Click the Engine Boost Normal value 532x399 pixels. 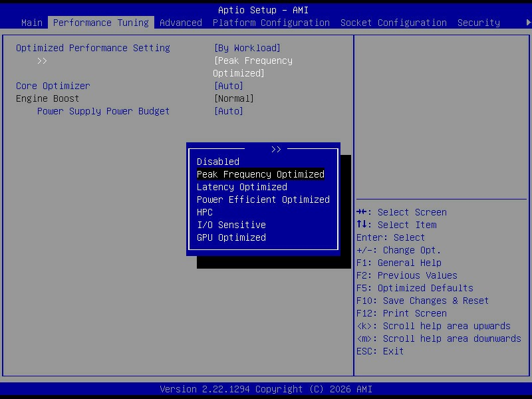[x=234, y=98]
